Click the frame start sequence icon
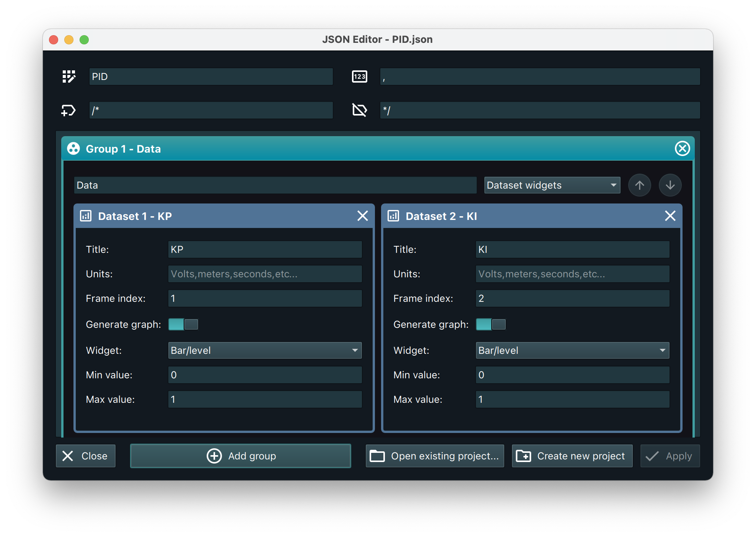 click(69, 110)
